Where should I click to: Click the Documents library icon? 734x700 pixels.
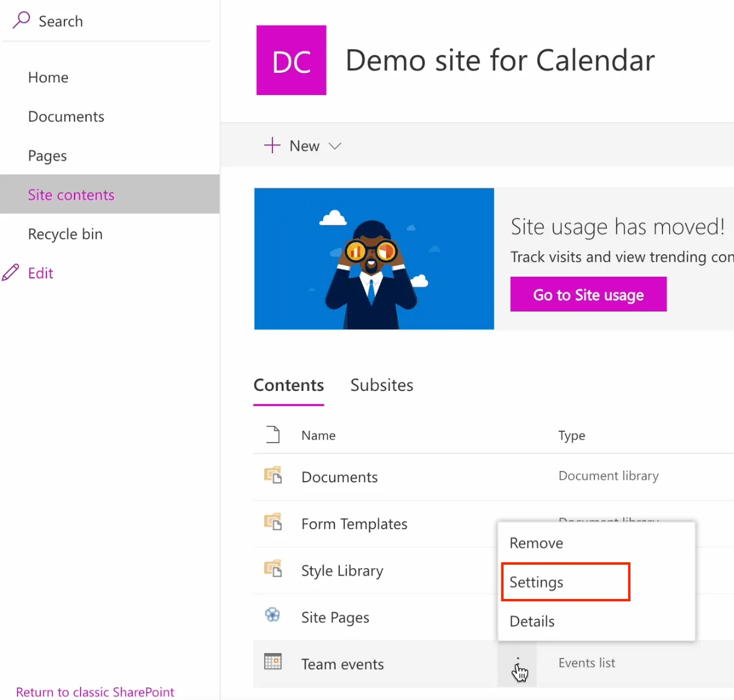[x=273, y=475]
